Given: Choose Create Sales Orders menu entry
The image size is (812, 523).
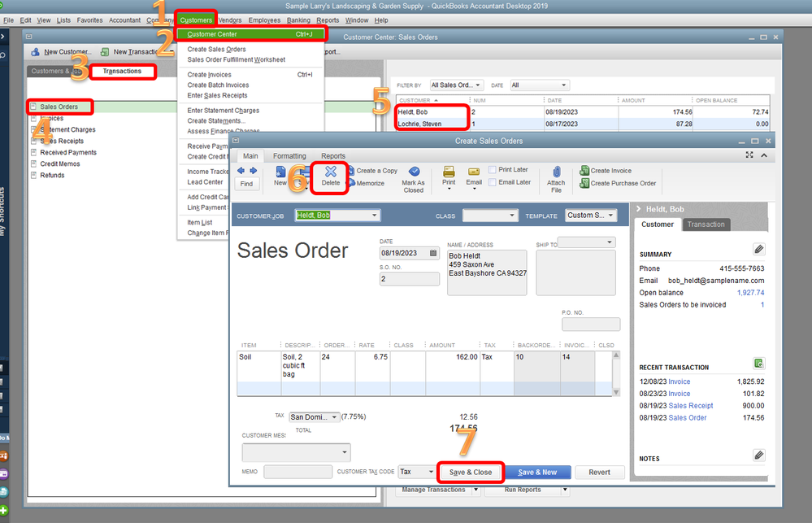Looking at the screenshot, I should (x=216, y=50).
